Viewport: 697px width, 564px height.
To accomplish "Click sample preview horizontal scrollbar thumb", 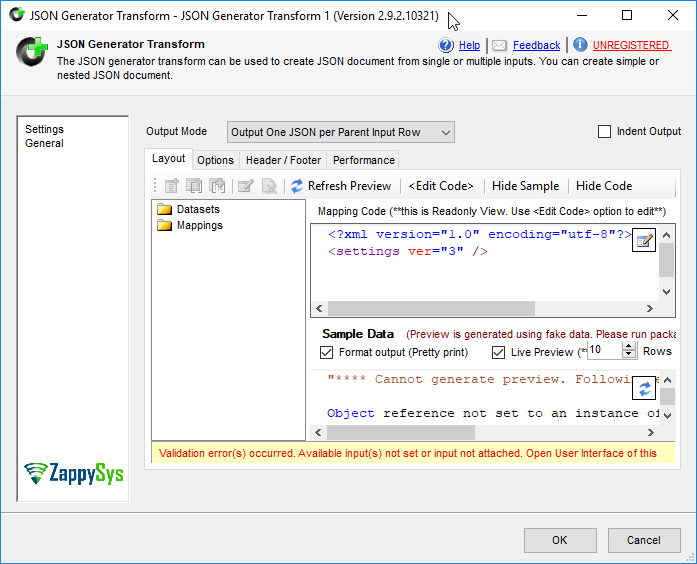I will 401,432.
